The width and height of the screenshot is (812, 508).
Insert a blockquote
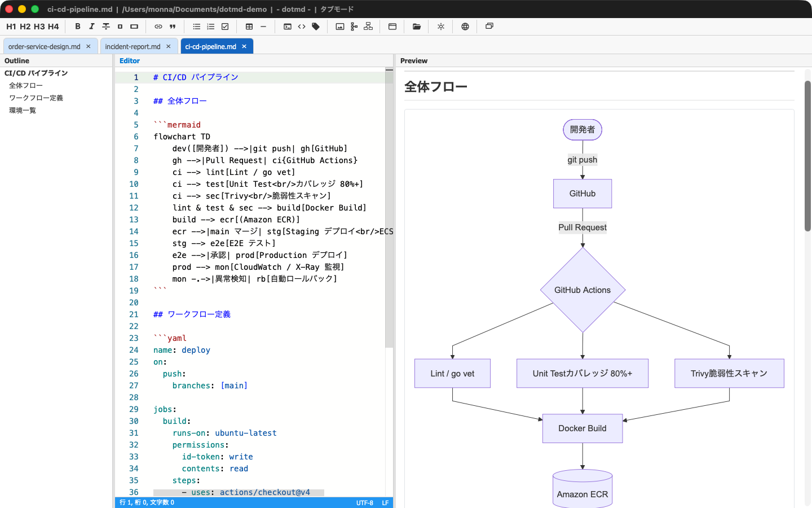(173, 27)
